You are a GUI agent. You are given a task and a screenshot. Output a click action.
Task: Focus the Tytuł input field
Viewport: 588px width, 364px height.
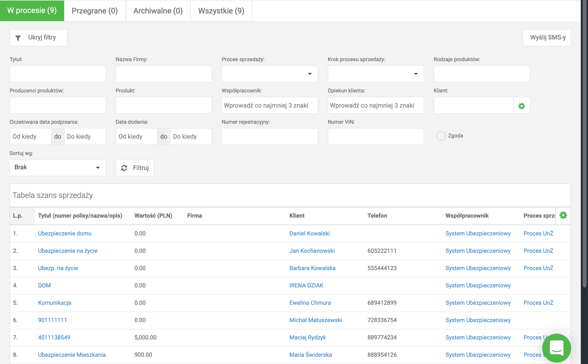click(58, 74)
